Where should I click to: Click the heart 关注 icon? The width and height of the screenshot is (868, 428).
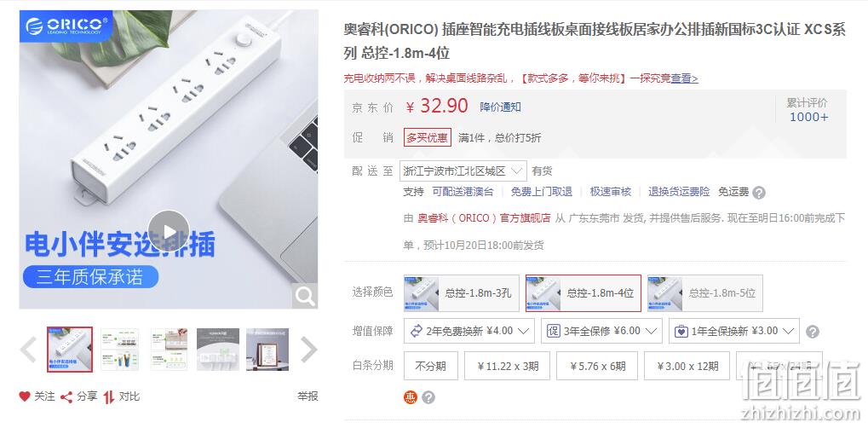pyautogui.click(x=25, y=396)
